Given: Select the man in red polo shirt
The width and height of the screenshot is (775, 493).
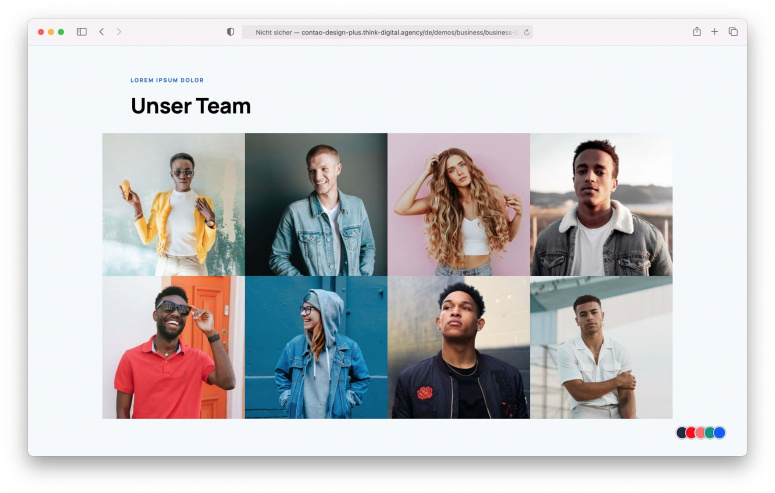Looking at the screenshot, I should point(173,347).
